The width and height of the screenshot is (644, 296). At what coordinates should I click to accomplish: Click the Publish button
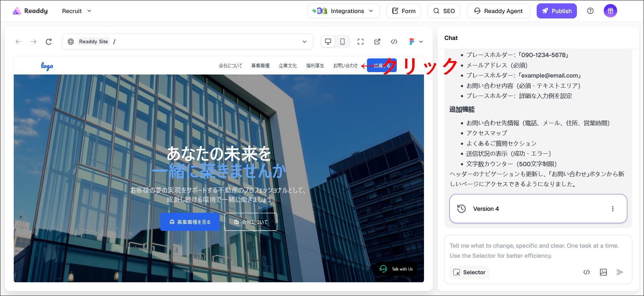click(556, 11)
